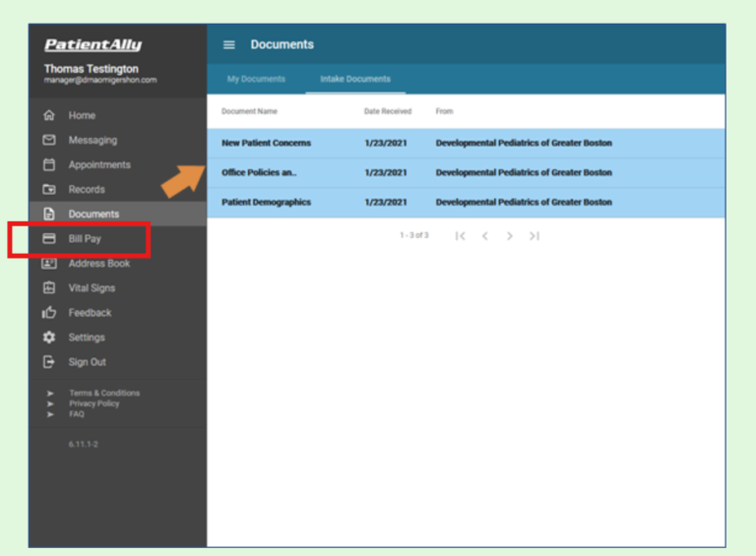Image resolution: width=756 pixels, height=556 pixels.
Task: Click the Settings gear icon
Action: [49, 337]
